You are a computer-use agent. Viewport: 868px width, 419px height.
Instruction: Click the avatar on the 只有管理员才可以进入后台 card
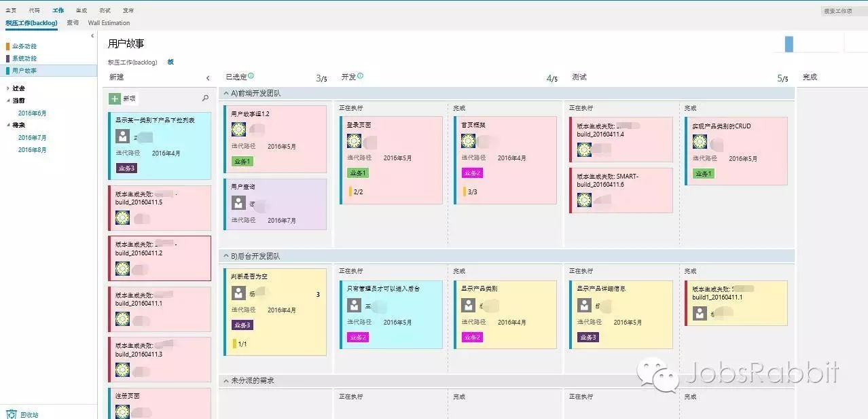click(354, 305)
